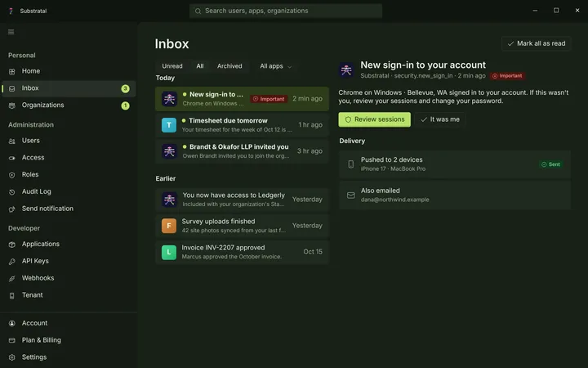
Task: Click the Home icon in sidebar
Action: pos(12,71)
